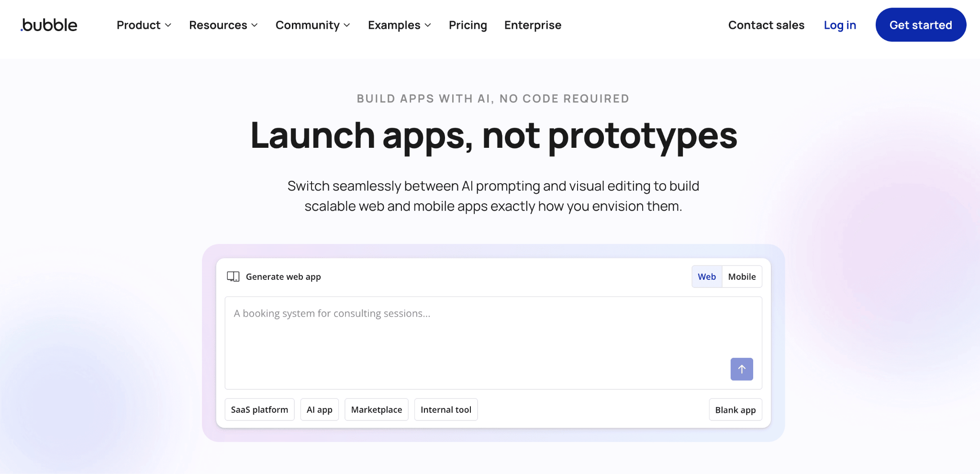This screenshot has width=980, height=474.
Task: Click the Log in link
Action: tap(840, 25)
